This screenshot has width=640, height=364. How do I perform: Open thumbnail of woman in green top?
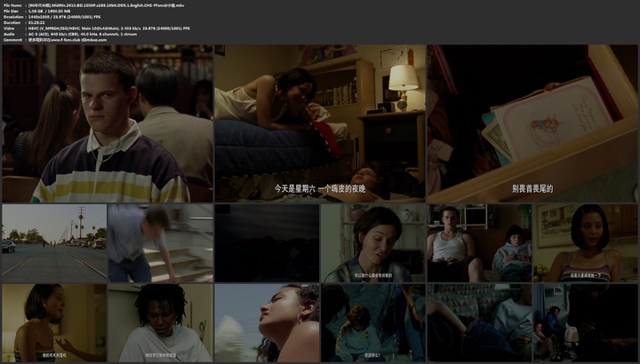pos(372,243)
